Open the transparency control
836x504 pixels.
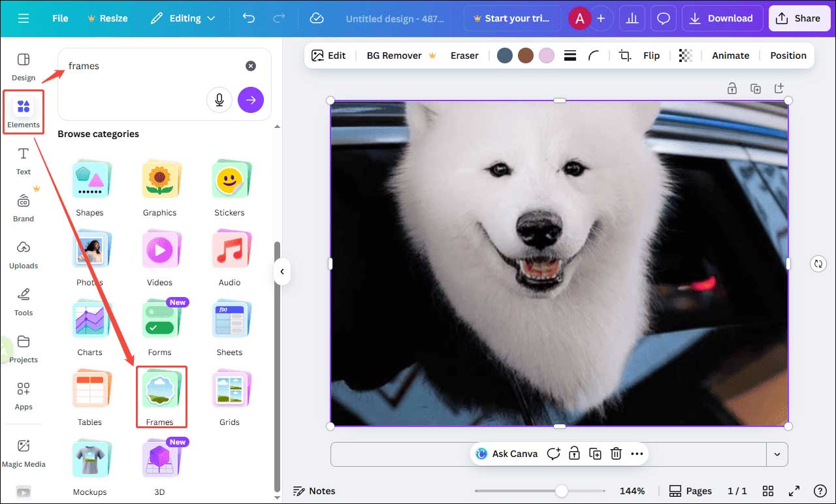pos(685,55)
